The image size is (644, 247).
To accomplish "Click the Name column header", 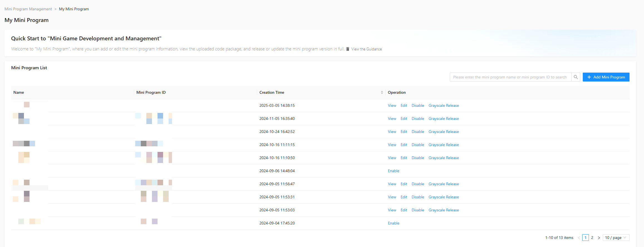I will 73,92.
